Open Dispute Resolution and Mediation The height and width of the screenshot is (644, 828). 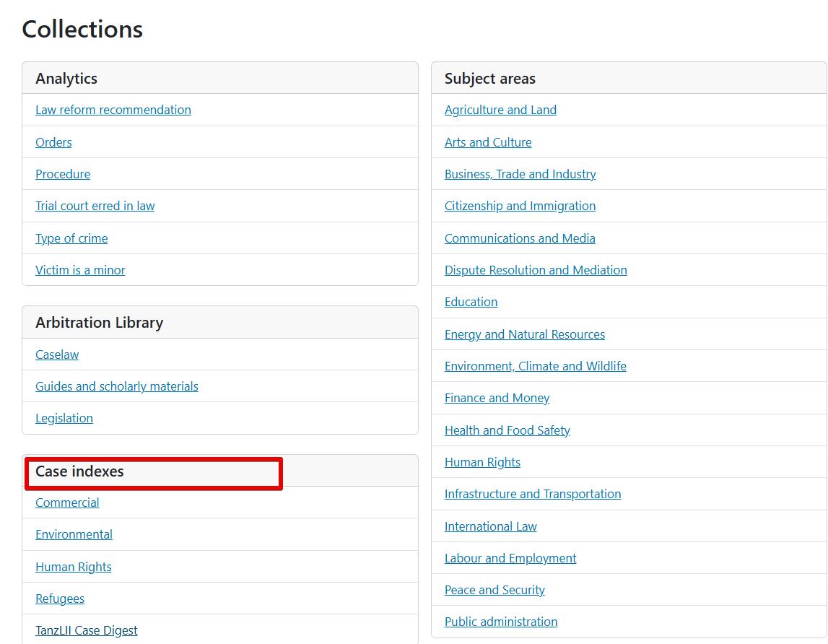[x=536, y=270]
